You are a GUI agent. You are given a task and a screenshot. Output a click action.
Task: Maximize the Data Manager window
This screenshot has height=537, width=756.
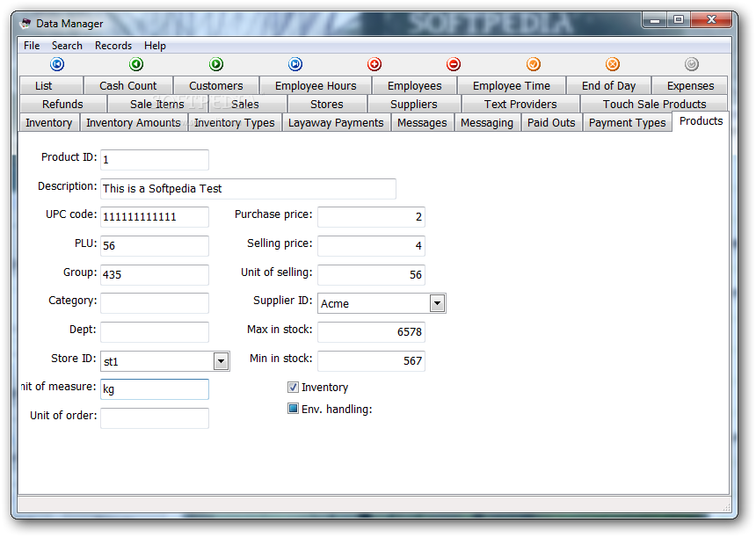coord(679,19)
